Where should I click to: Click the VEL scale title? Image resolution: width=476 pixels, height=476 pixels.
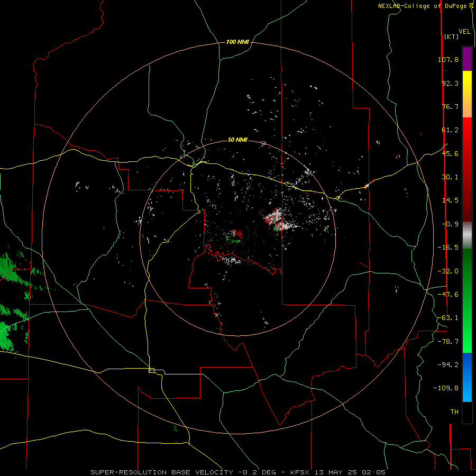(x=464, y=32)
